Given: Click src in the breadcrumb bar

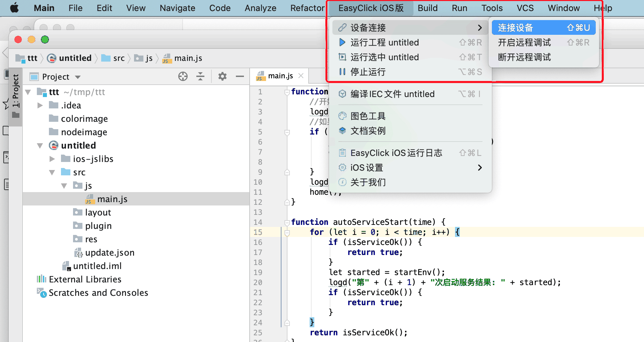Looking at the screenshot, I should click(113, 58).
